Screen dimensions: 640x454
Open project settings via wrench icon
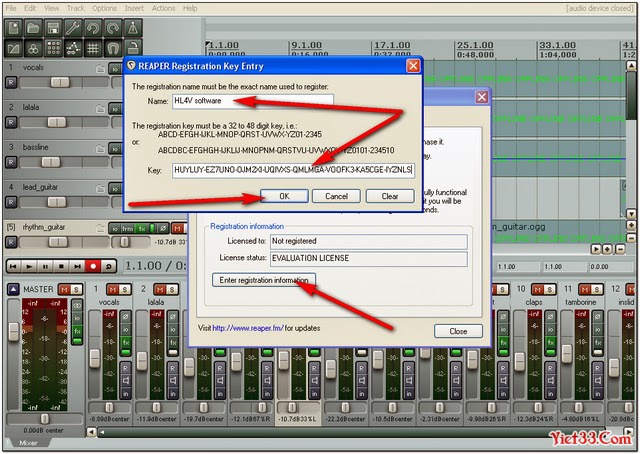pos(73,28)
